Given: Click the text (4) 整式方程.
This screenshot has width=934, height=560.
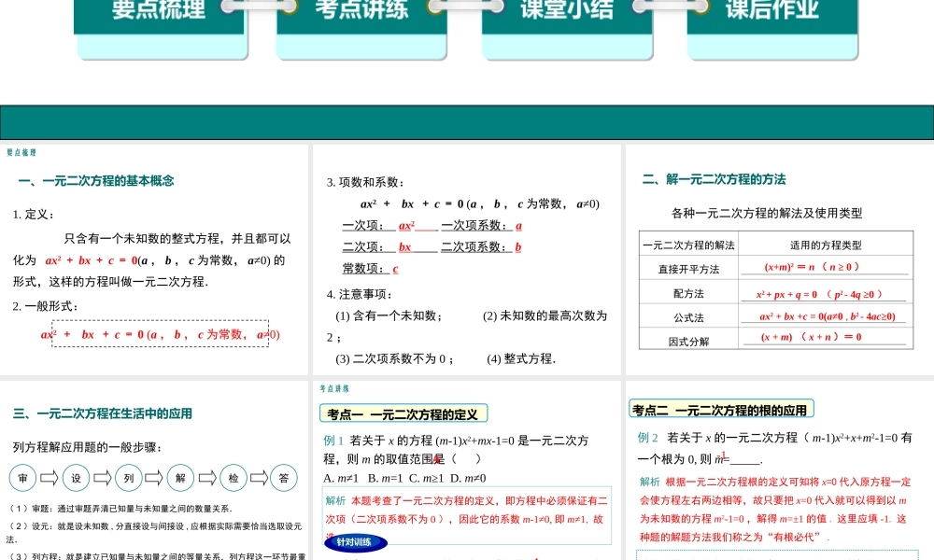Looking at the screenshot, I should coord(521,358).
